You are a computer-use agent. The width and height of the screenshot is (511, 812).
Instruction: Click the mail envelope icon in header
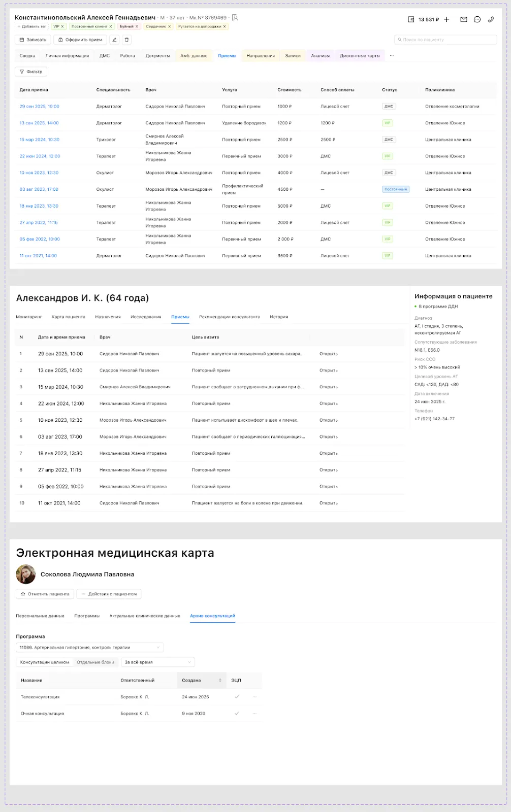[463, 19]
